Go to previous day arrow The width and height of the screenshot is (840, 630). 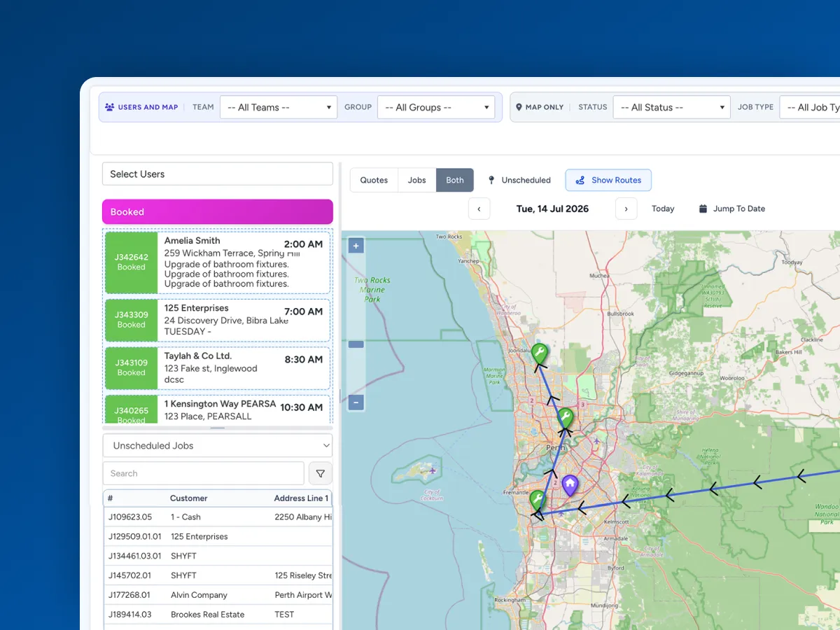pos(479,209)
